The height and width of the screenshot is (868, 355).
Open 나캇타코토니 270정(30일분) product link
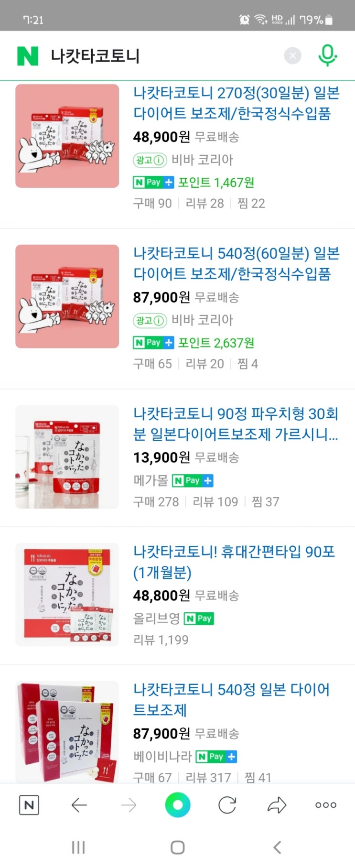click(x=236, y=103)
